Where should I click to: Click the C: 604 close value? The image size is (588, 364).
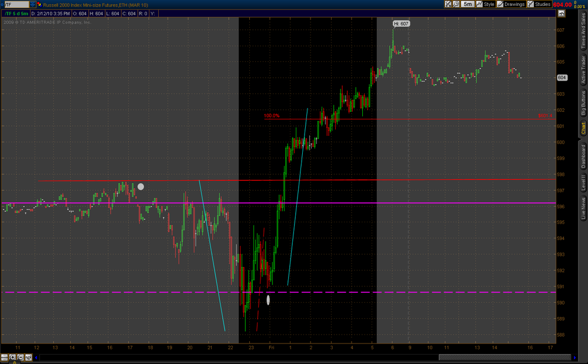[129, 14]
